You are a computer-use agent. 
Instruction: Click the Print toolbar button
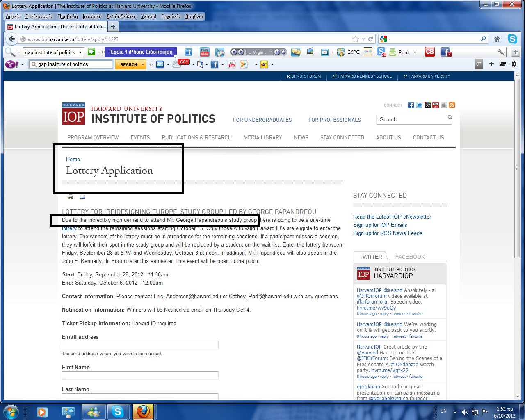(399, 52)
